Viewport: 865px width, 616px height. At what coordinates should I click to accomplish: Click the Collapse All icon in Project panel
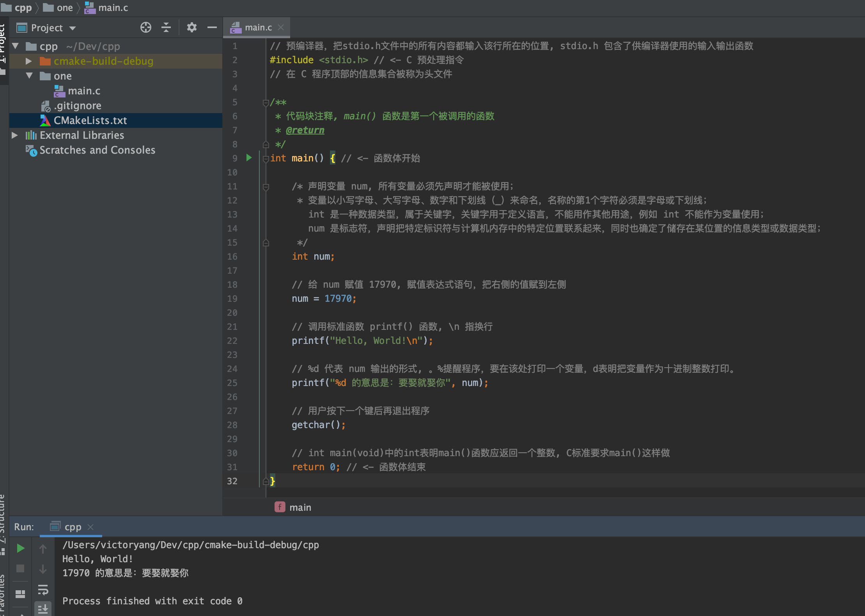tap(166, 28)
